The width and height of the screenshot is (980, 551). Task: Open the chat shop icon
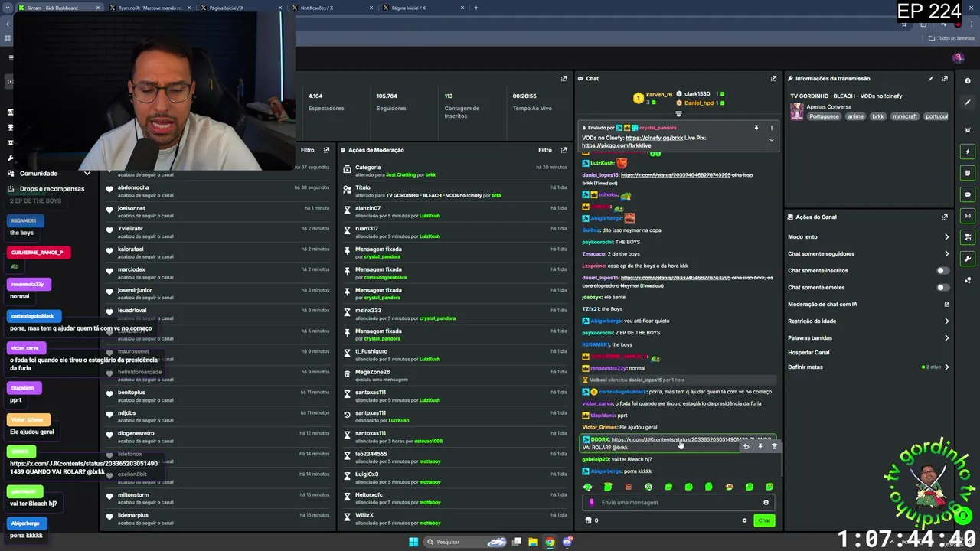[x=588, y=520]
